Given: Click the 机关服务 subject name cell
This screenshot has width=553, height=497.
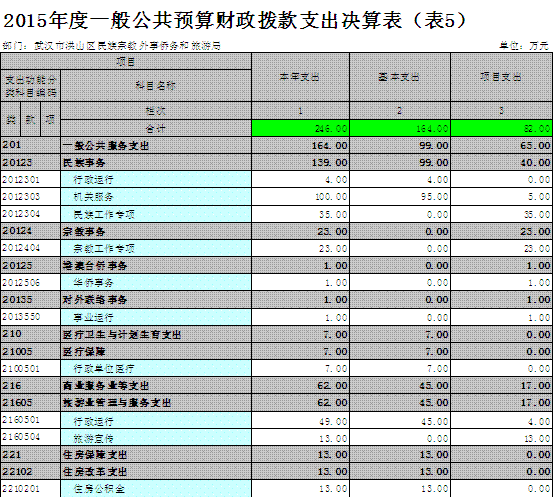Looking at the screenshot, I should tap(156, 197).
